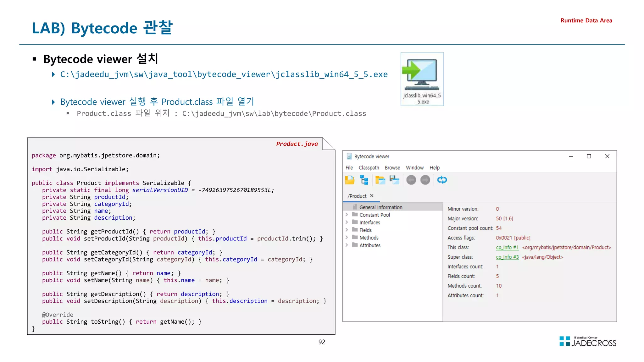This screenshot has width=644, height=362.
Task: Close the Bytecode viewer window
Action: (607, 156)
